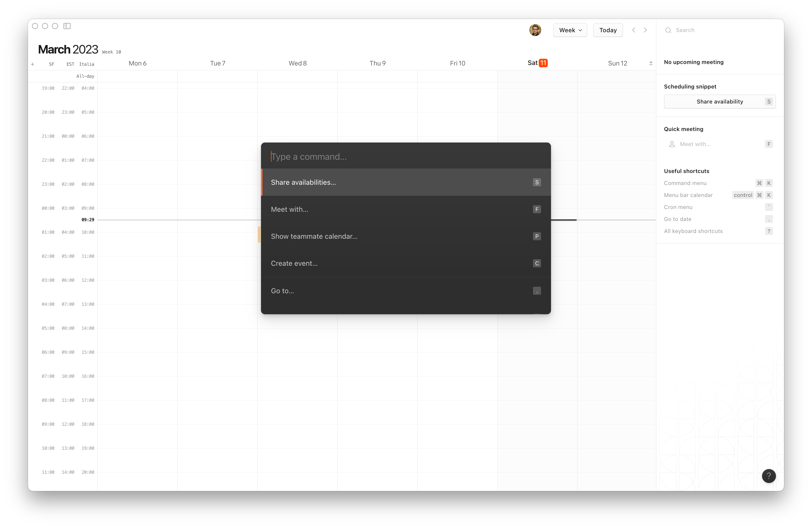
Task: Click the Today button
Action: click(x=608, y=30)
